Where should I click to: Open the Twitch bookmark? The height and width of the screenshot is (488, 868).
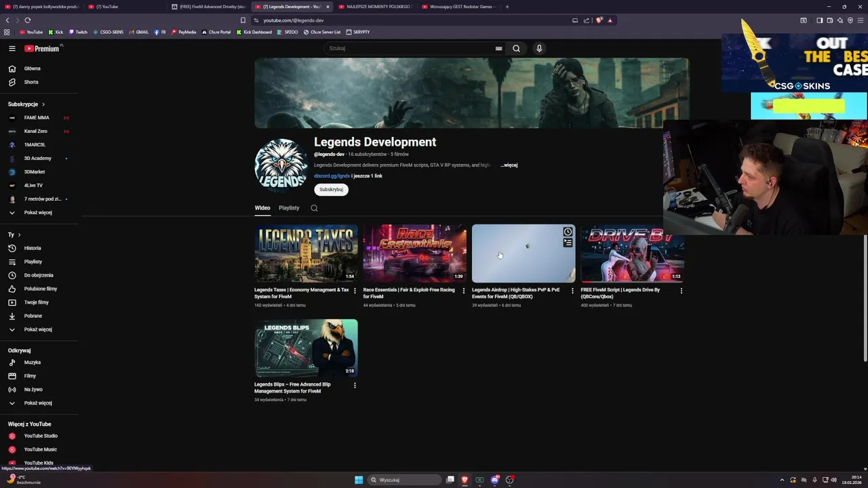pos(78,32)
